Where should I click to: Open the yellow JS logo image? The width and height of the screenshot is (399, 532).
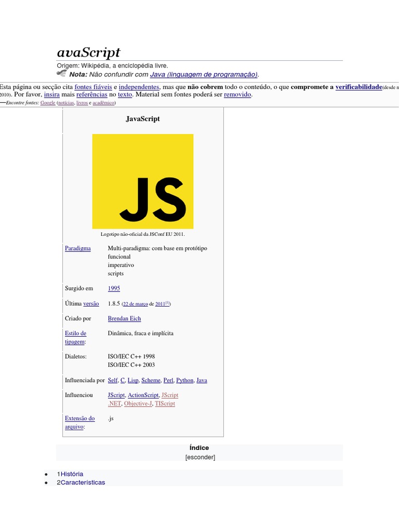[143, 181]
